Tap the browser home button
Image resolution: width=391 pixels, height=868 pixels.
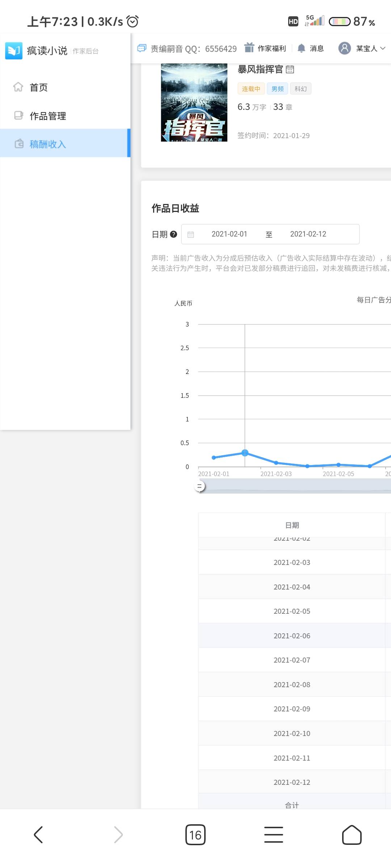(x=352, y=835)
